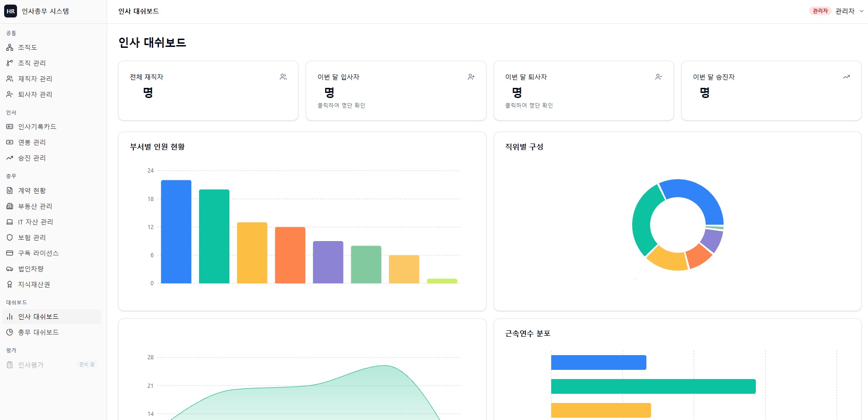The height and width of the screenshot is (420, 868).
Task: Expand the 관리자 user dropdown chevron
Action: tap(861, 11)
